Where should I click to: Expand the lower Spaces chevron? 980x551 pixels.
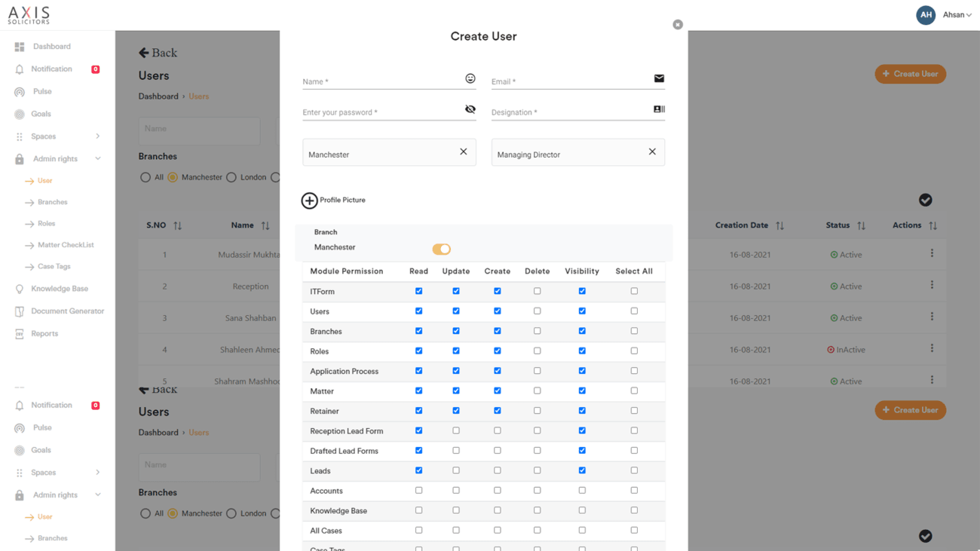click(97, 473)
